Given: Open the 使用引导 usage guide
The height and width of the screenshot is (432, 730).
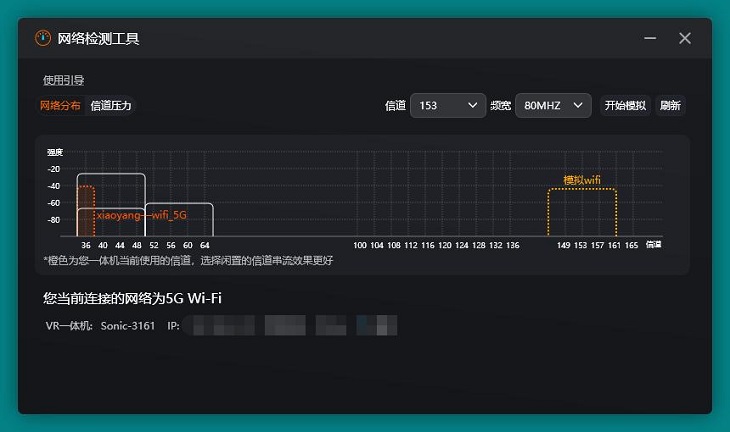Looking at the screenshot, I should click(x=64, y=80).
